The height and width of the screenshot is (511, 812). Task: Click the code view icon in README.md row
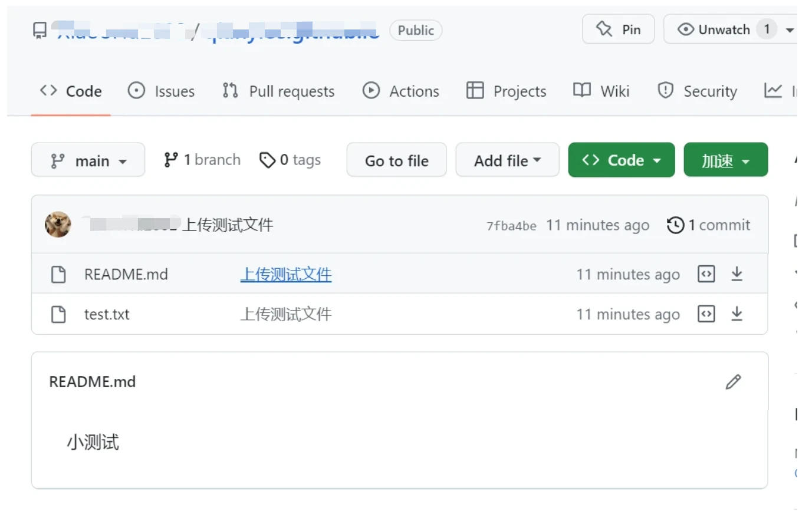[x=706, y=274]
